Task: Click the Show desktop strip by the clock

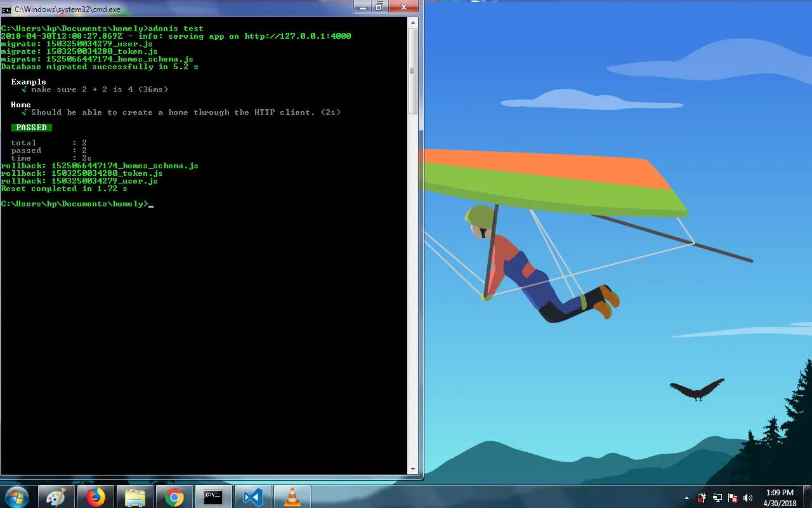Action: point(808,497)
